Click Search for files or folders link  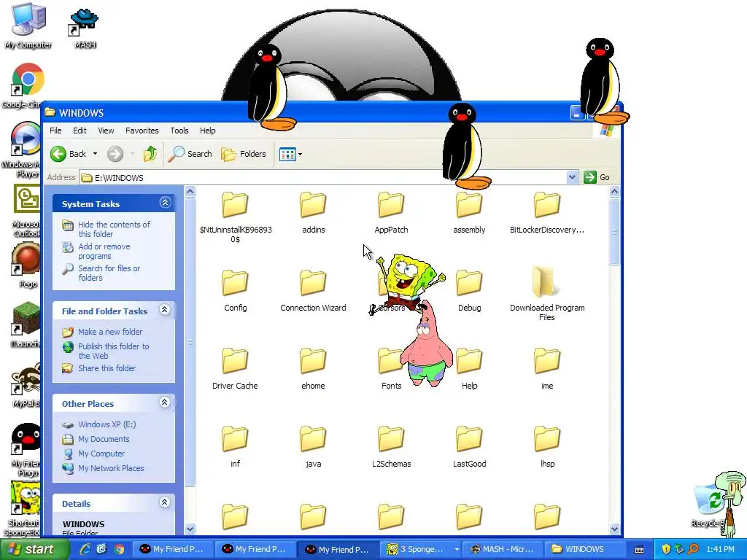(109, 273)
